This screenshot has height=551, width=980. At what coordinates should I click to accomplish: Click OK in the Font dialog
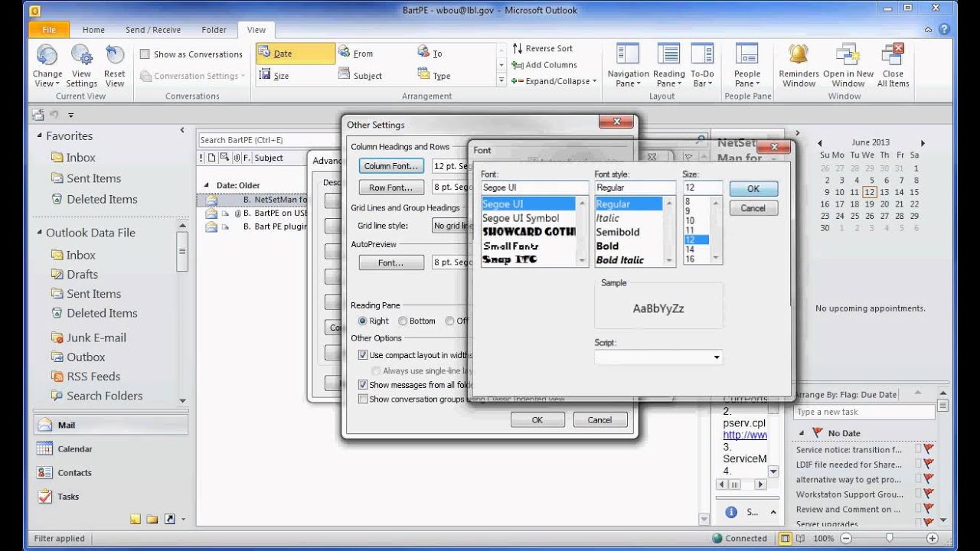tap(753, 189)
